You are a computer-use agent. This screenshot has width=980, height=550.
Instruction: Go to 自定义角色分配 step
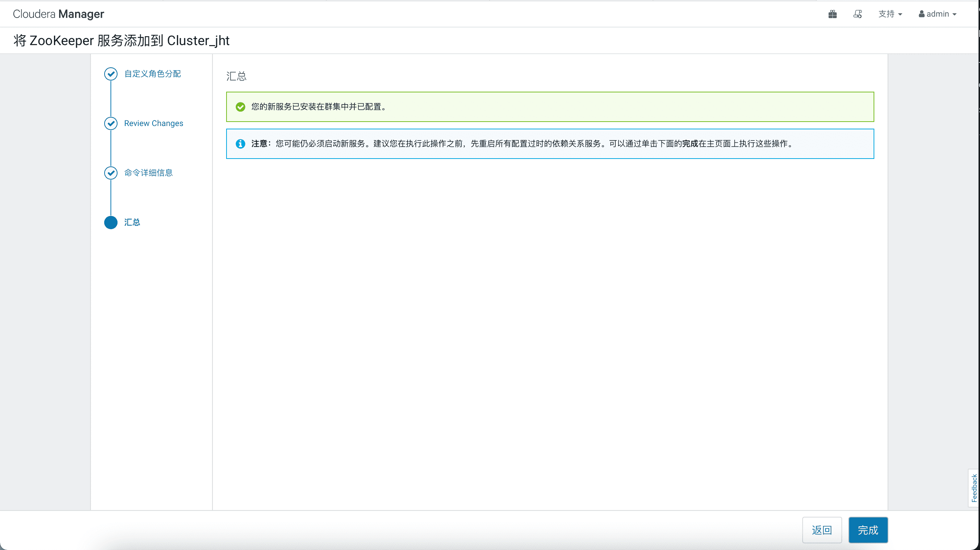153,74
